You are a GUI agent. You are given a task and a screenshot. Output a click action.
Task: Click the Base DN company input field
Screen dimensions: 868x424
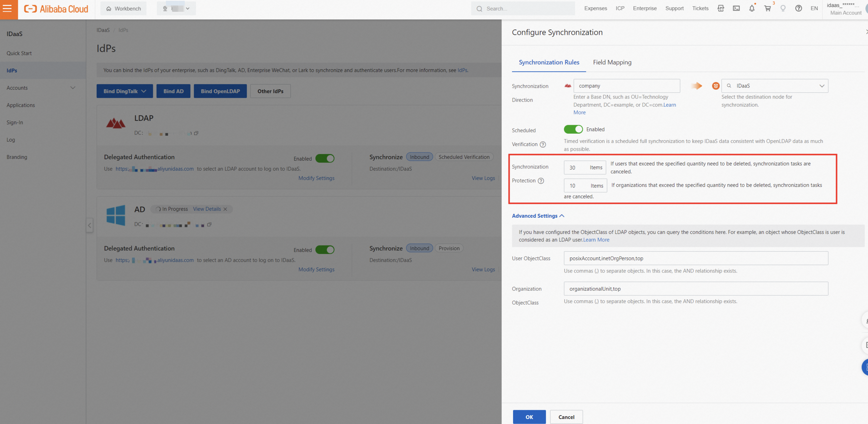tap(626, 86)
